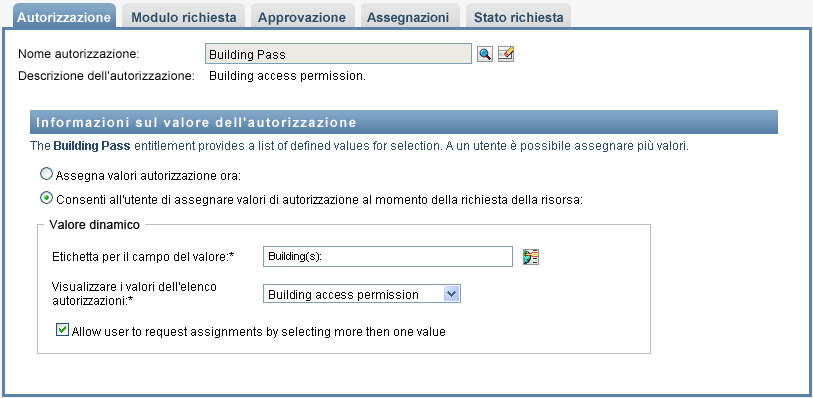The image size is (813, 398).
Task: Click the 'Etichetta per il campo' Building(s) text field
Action: pyautogui.click(x=388, y=257)
